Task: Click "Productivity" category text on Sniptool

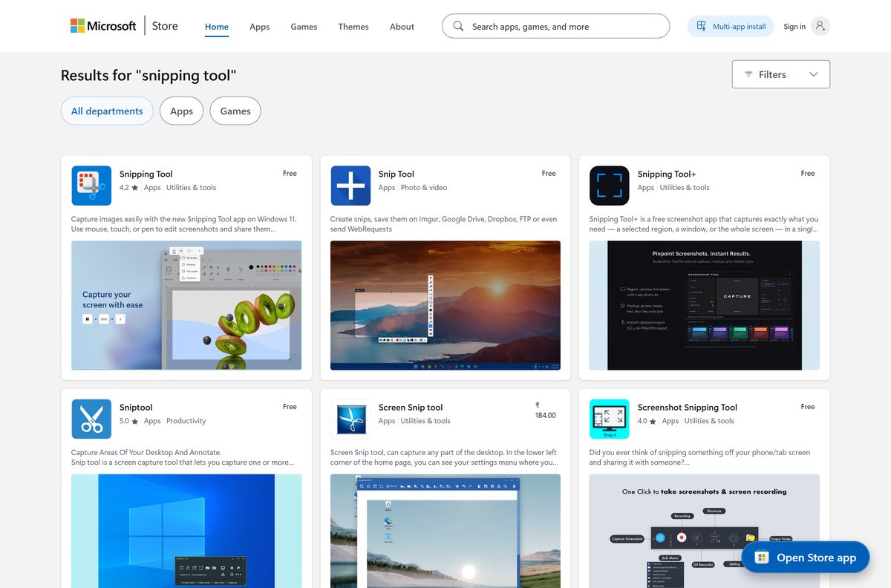Action: [186, 421]
